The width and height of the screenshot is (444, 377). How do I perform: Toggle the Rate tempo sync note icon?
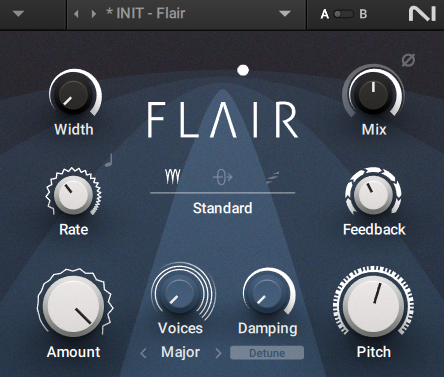pos(109,160)
